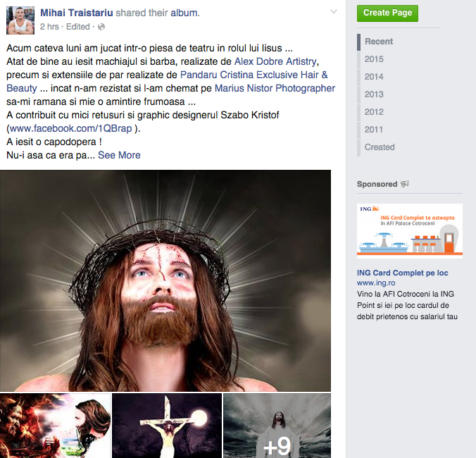Open the shared album link
The image size is (476, 458).
click(x=184, y=13)
